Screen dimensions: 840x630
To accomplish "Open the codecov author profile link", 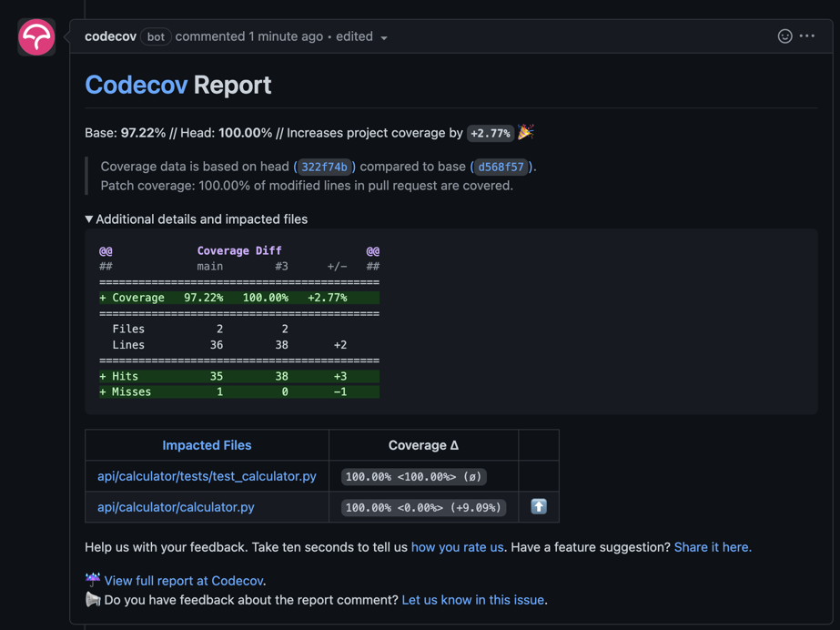I will click(x=110, y=36).
